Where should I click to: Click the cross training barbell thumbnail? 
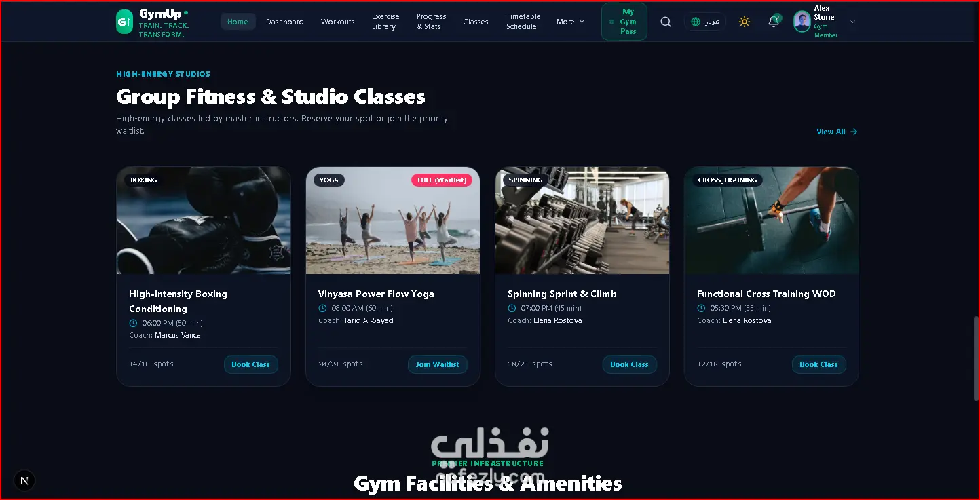point(772,220)
